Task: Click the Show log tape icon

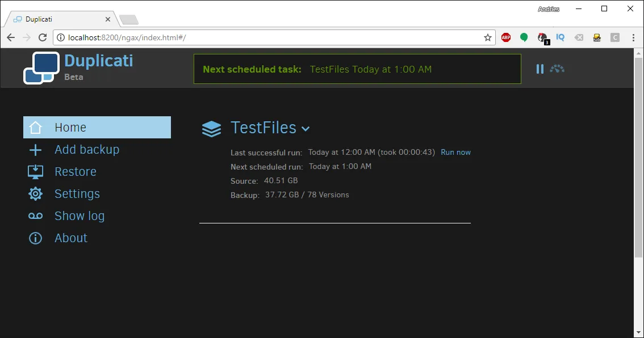Action: click(35, 216)
